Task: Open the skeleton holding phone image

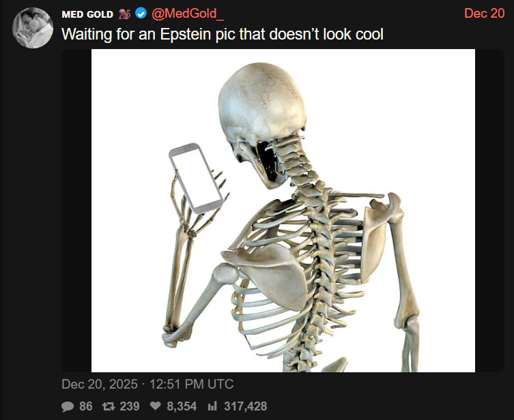Action: tap(283, 211)
